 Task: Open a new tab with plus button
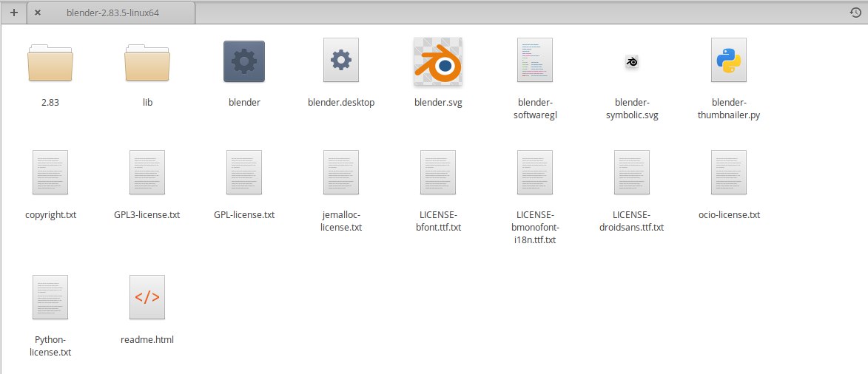14,13
